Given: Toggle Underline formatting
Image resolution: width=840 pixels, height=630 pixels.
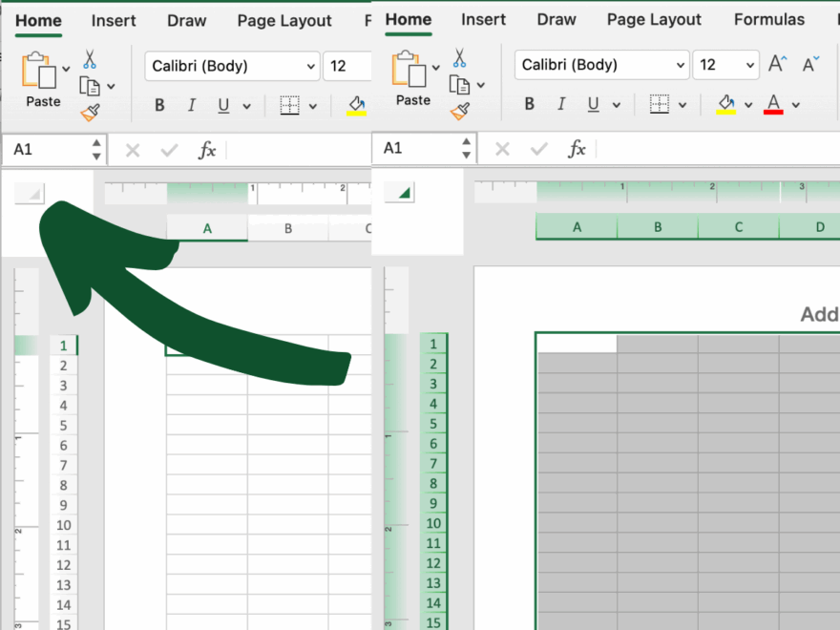Looking at the screenshot, I should coord(591,104).
